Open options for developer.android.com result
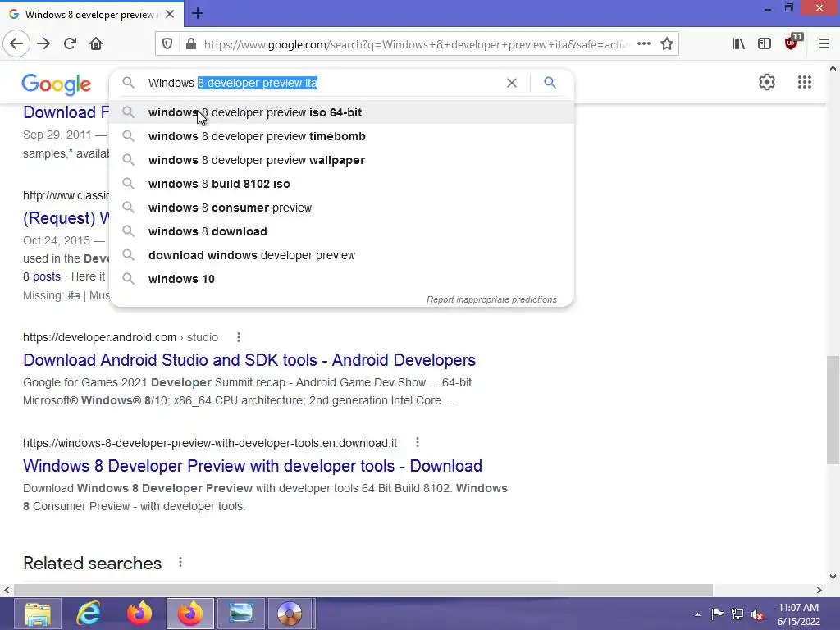Image resolution: width=840 pixels, height=630 pixels. click(x=239, y=337)
